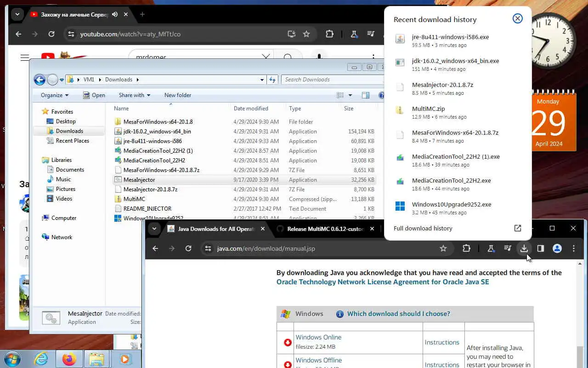
Task: Close the Java Downloads tab
Action: tap(263, 229)
